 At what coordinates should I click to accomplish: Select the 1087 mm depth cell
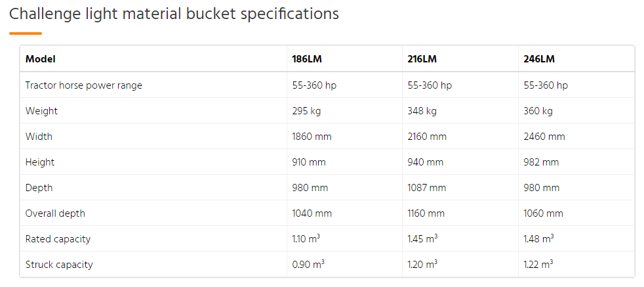click(x=426, y=188)
